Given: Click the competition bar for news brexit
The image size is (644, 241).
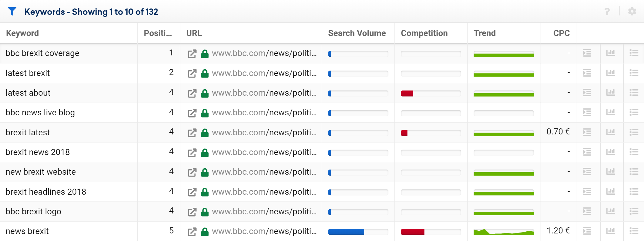Looking at the screenshot, I should [431, 232].
